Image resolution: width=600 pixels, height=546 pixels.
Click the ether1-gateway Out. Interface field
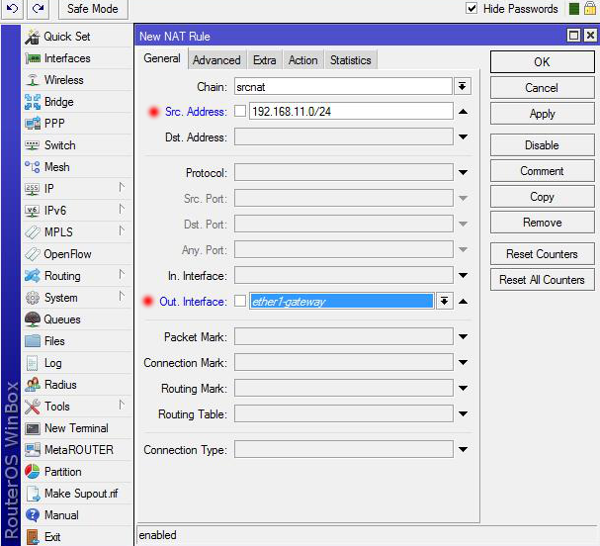tap(342, 301)
